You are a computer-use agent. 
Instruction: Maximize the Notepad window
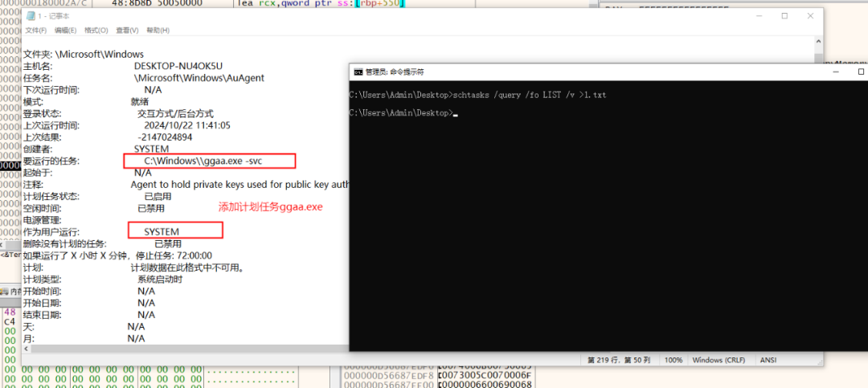pos(784,16)
